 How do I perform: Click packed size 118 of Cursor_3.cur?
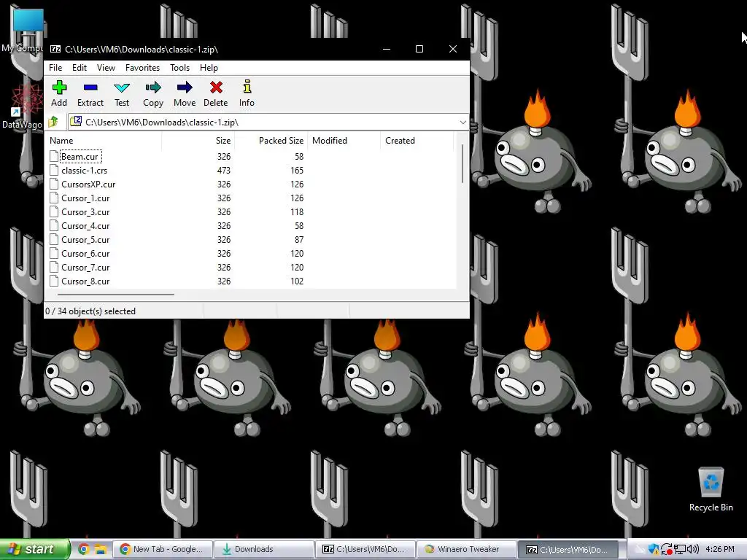coord(297,212)
